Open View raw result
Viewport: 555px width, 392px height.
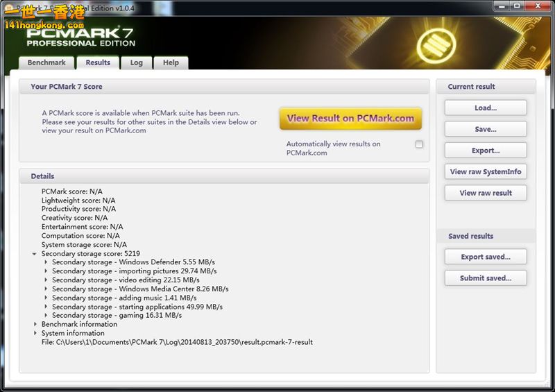click(486, 193)
